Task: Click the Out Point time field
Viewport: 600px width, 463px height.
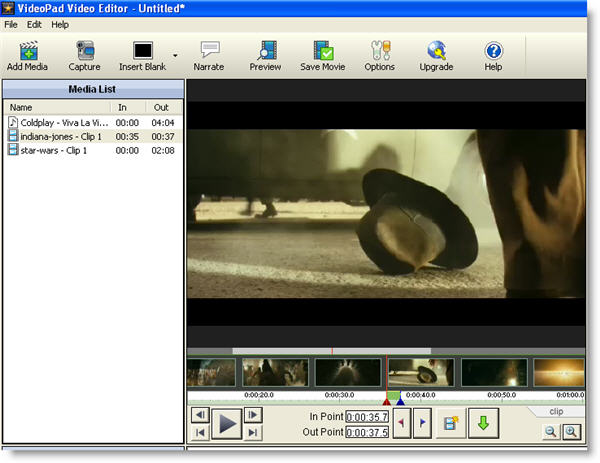Action: (367, 432)
